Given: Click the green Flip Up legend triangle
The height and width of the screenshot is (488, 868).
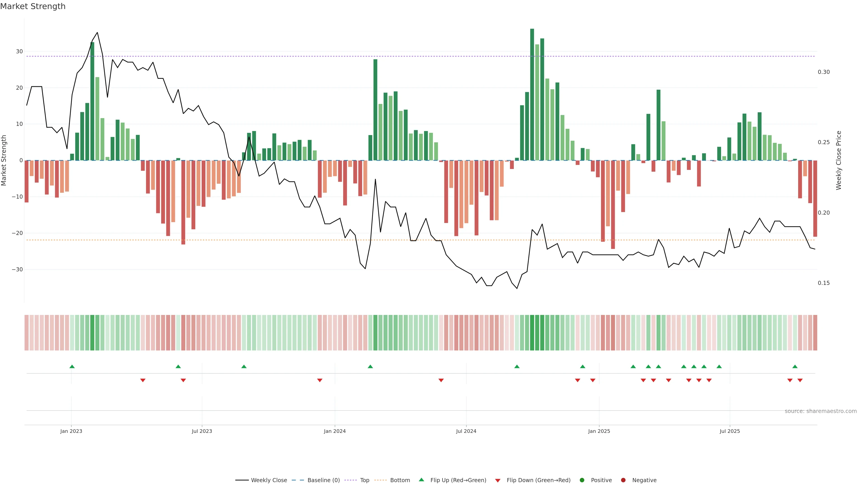Looking at the screenshot, I should [x=421, y=480].
